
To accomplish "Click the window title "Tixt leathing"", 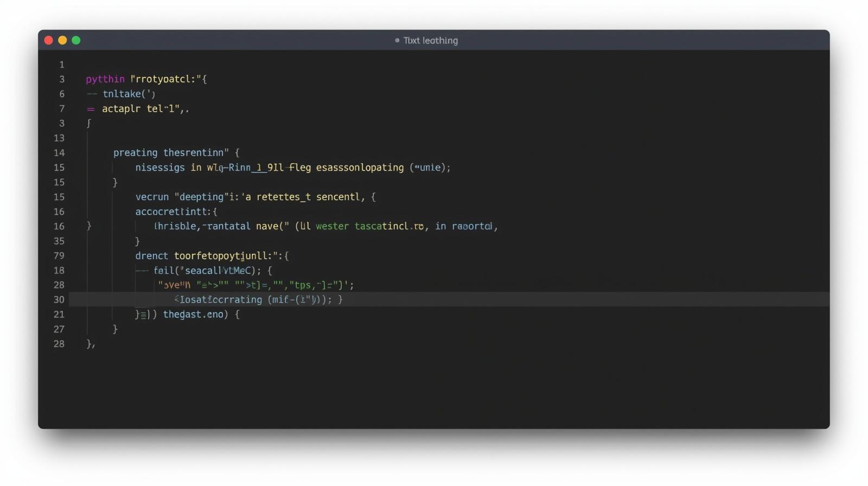I will pyautogui.click(x=431, y=40).
